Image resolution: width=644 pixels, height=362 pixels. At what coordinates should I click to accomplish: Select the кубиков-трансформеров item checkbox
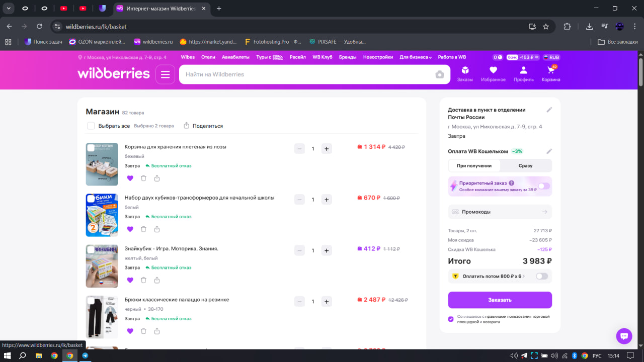(x=91, y=199)
